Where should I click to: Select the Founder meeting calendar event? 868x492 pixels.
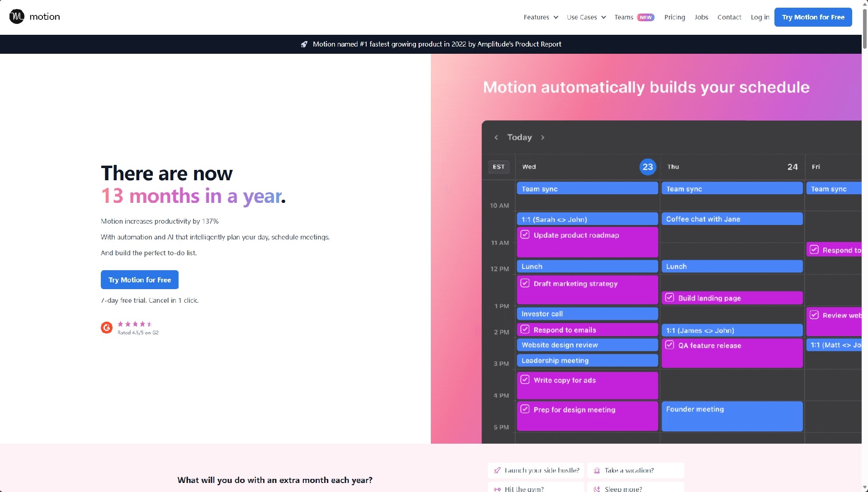[731, 416]
